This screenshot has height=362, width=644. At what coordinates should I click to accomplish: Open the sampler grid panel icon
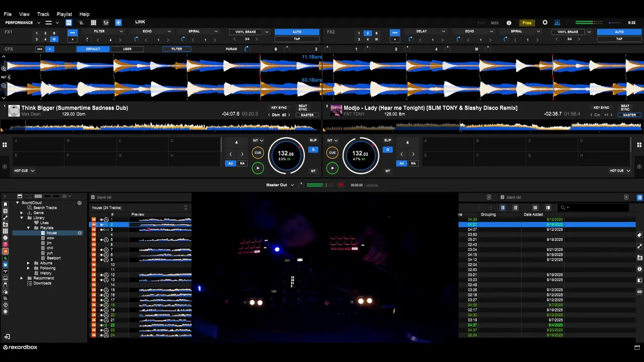(94, 23)
